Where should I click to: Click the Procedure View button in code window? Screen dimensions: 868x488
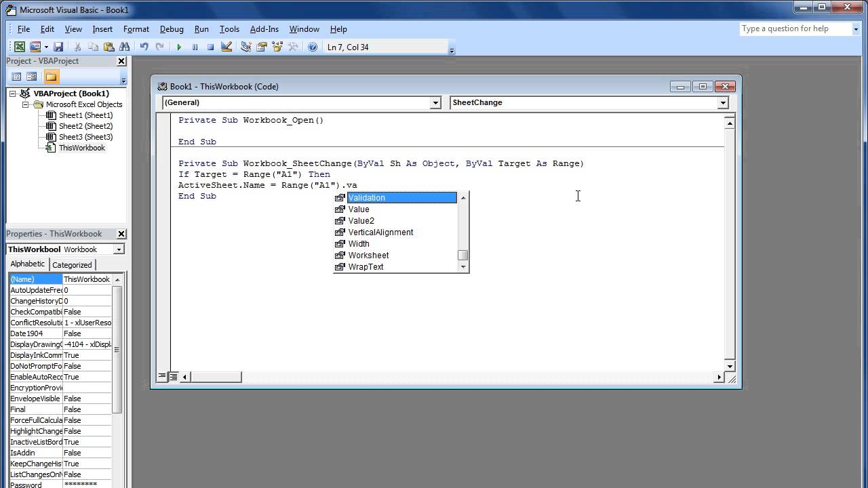[x=162, y=376]
